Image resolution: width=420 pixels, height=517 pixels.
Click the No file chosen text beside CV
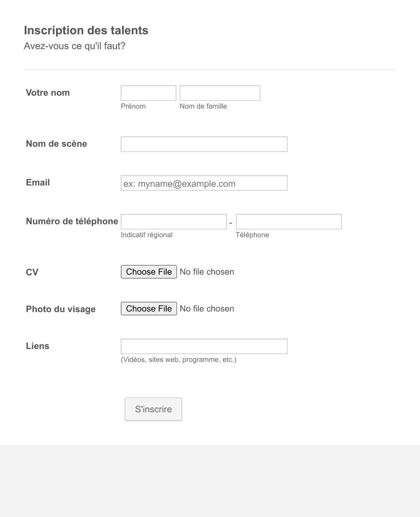point(207,272)
